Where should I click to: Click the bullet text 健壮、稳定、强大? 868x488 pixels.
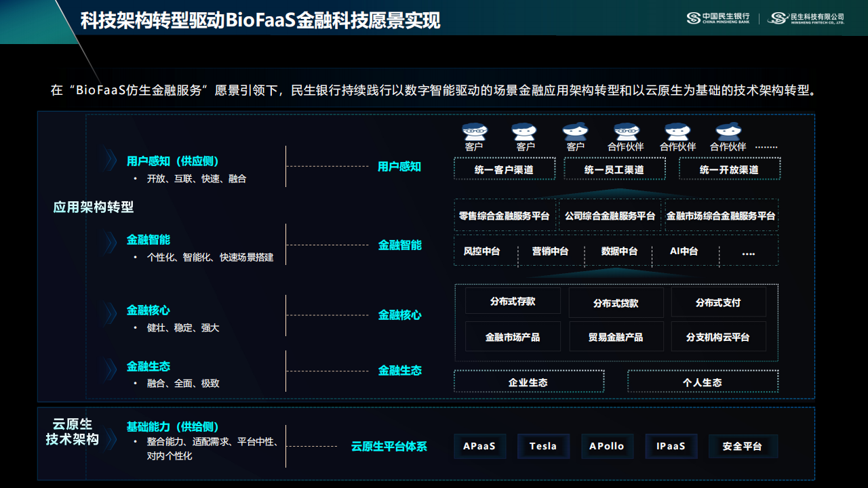pyautogui.click(x=183, y=327)
